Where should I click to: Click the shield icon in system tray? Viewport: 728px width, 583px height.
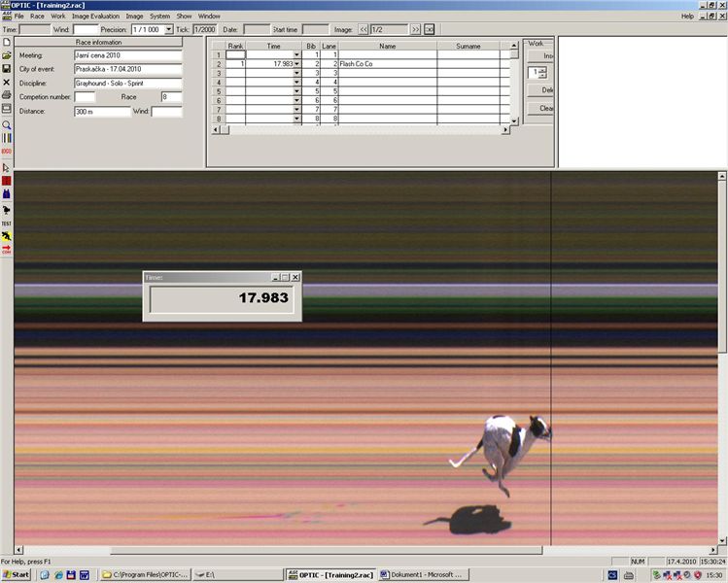click(x=697, y=574)
